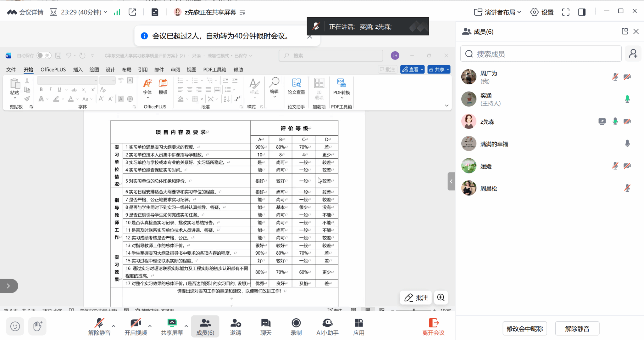Click the change nickname button
644x340 pixels.
coord(525,329)
